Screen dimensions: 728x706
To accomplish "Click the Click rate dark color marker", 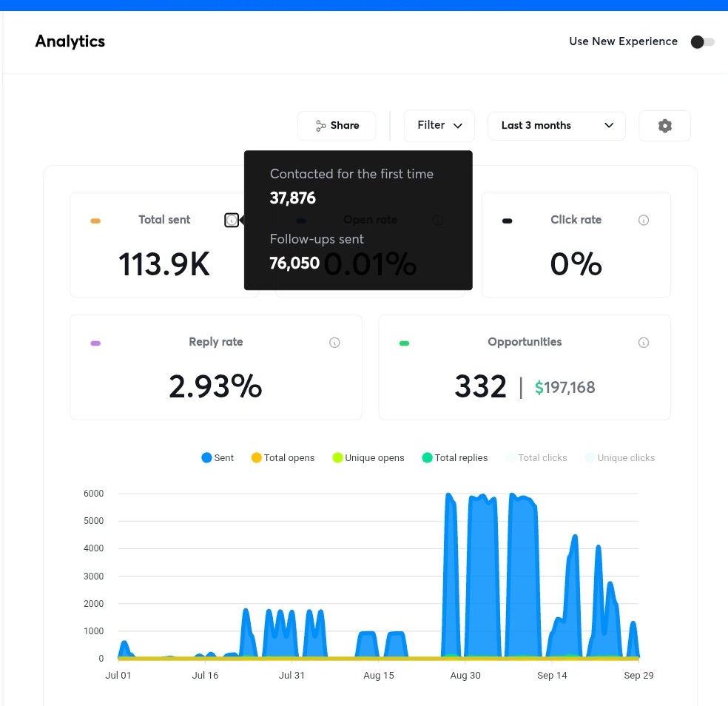I will pos(507,221).
